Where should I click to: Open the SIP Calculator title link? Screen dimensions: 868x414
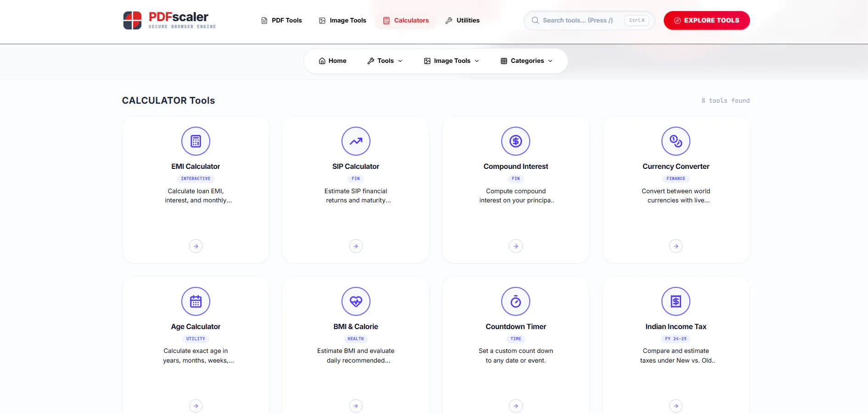(356, 167)
